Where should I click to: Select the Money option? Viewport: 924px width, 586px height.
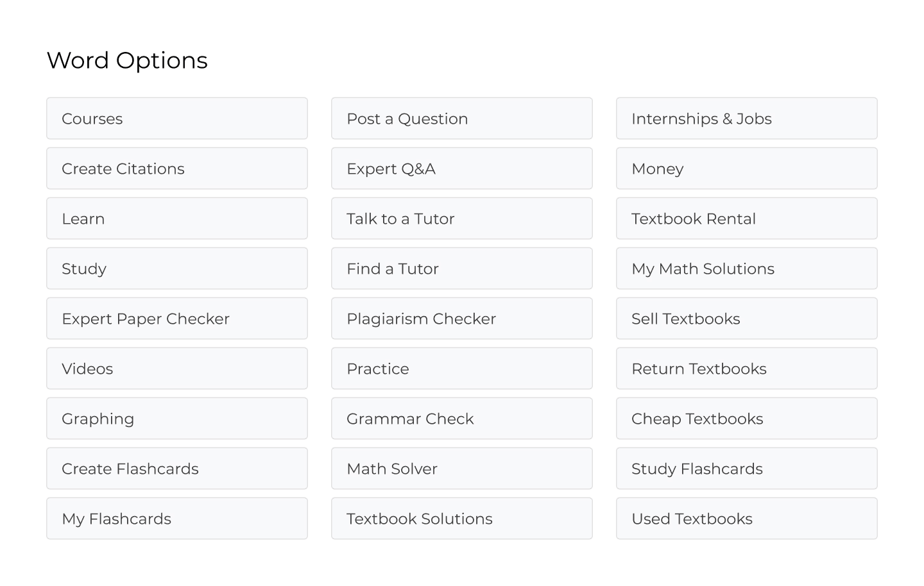(x=746, y=169)
